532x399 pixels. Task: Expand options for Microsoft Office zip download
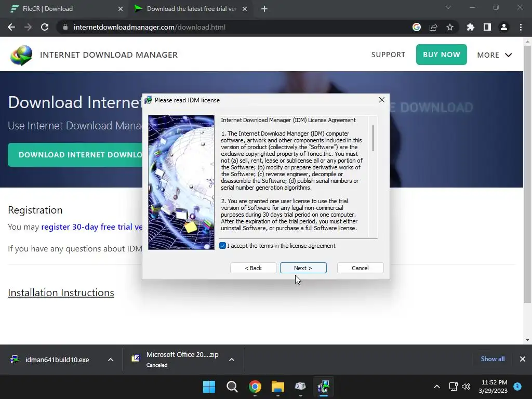coord(232,360)
